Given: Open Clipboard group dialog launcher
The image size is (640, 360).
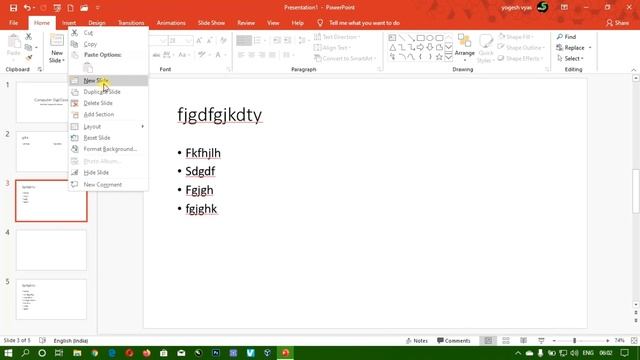Looking at the screenshot, I should 40,69.
